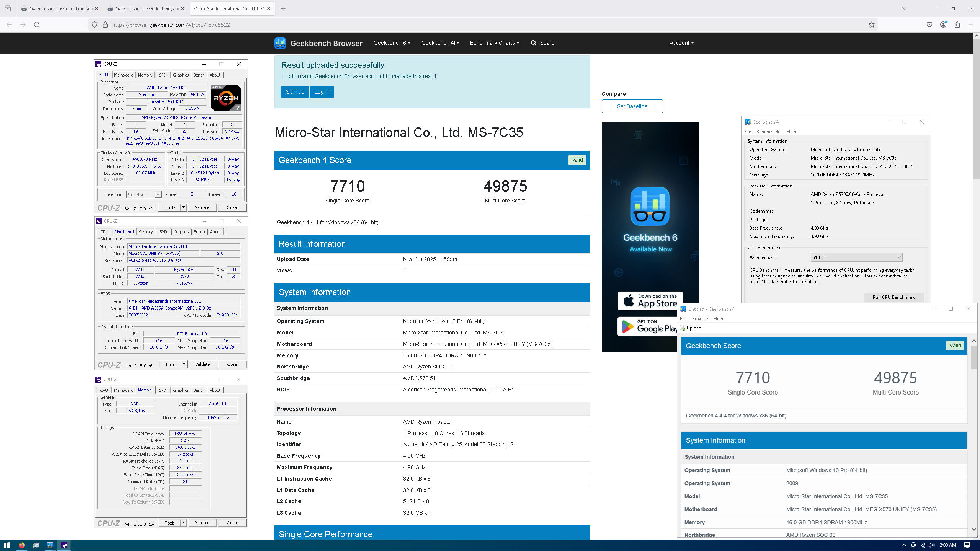Image resolution: width=980 pixels, height=551 pixels.
Task: Click the system monitor taskbar icon
Action: click(x=36, y=545)
